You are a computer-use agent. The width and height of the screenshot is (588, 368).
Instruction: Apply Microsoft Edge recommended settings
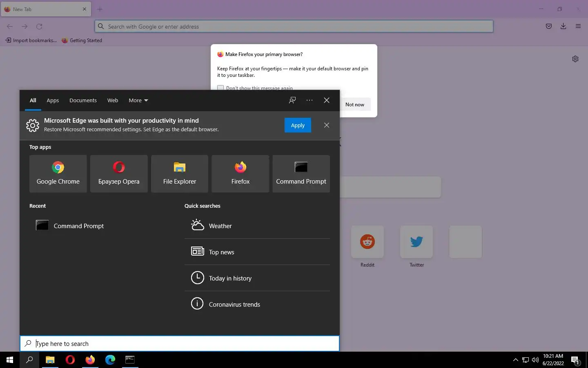point(298,125)
